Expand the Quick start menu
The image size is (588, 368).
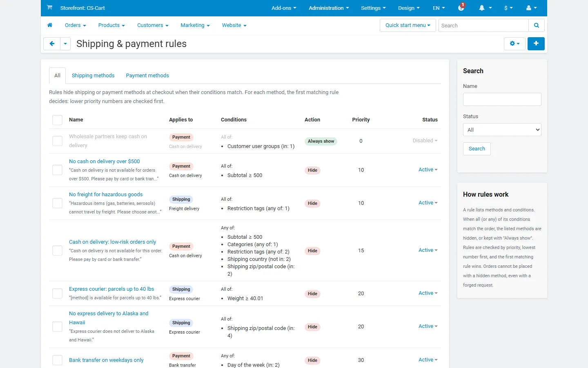click(x=408, y=25)
